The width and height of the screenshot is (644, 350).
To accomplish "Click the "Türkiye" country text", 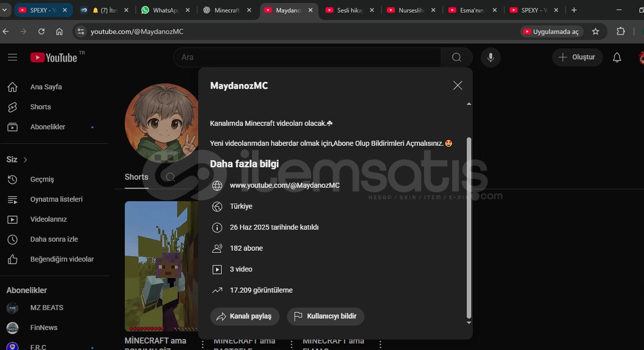I will [x=241, y=206].
